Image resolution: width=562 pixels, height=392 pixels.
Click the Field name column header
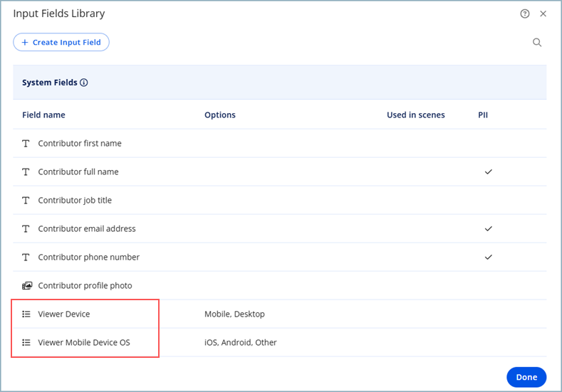[43, 115]
